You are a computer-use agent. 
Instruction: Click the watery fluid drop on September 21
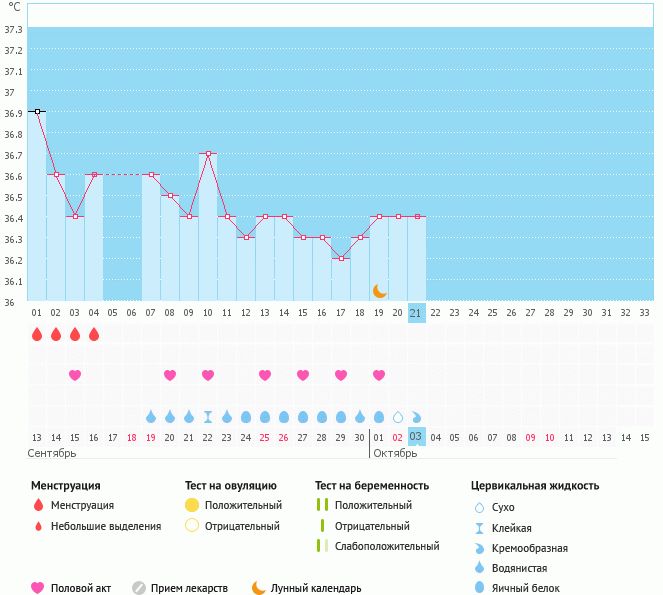click(x=189, y=417)
